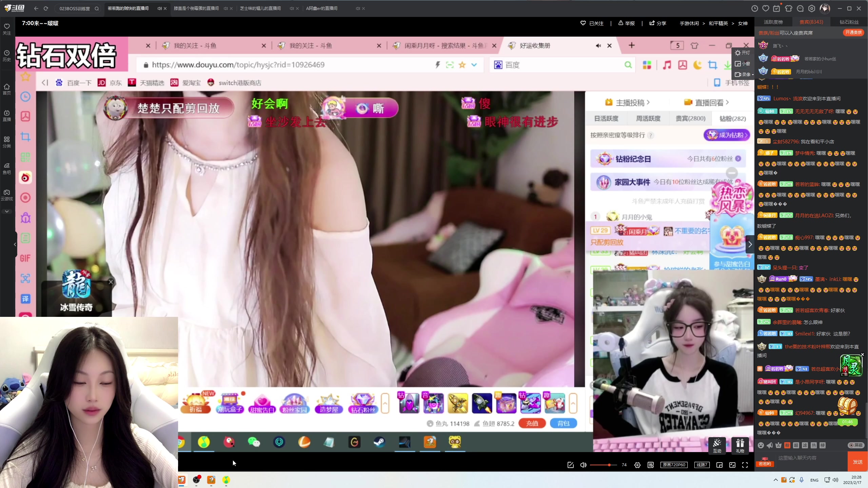Image resolution: width=868 pixels, height=488 pixels.
Task: Mute the player volume speaker icon
Action: click(x=583, y=465)
